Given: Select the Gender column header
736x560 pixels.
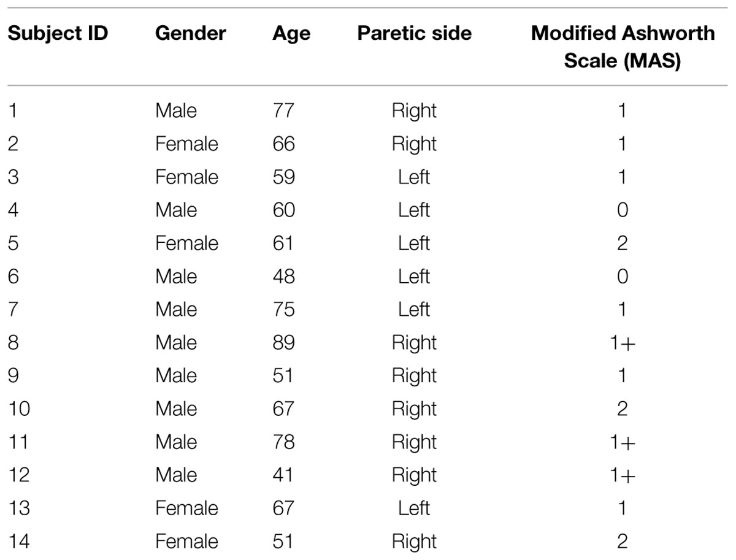Looking at the screenshot, I should [191, 33].
